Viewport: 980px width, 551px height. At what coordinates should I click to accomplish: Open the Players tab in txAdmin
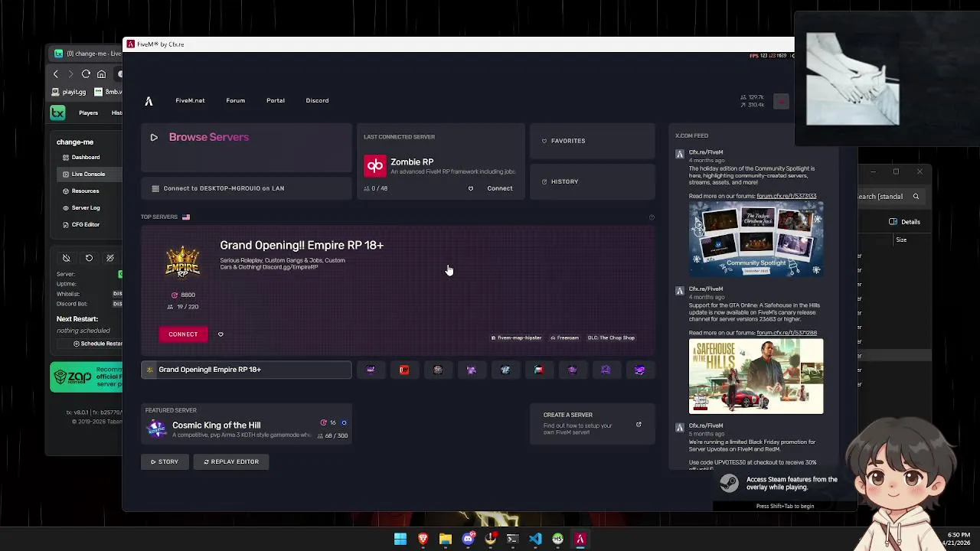88,113
